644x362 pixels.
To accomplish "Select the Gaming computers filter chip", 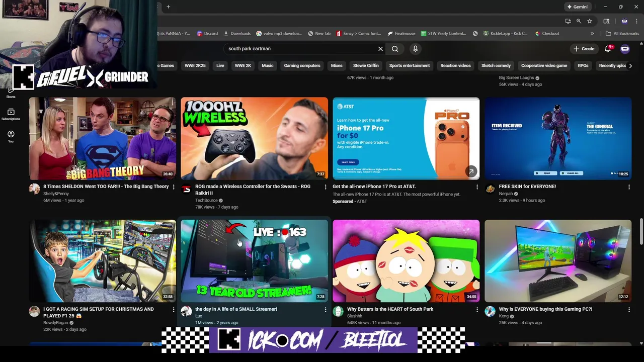I will [302, 65].
